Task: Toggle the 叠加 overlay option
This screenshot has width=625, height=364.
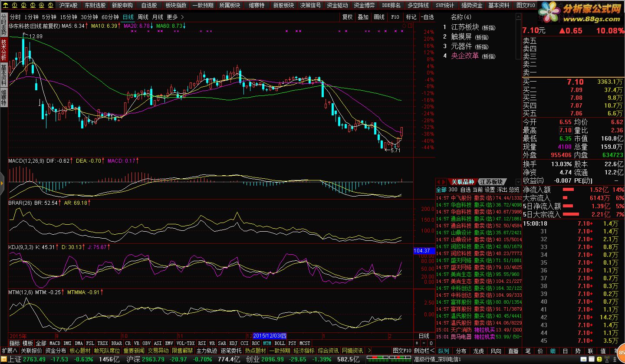Action: [363, 17]
